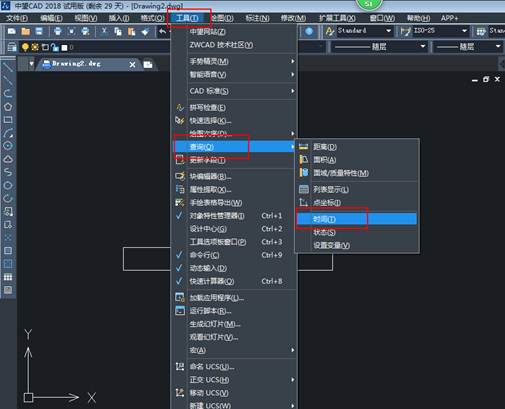Viewport: 505px width, 409px height.
Task: Select the Circle draw tool
Action: [x=8, y=146]
